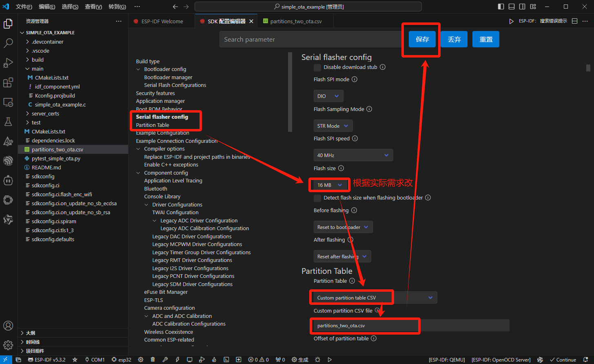
Task: Toggle Detect flash size when flashing bootloader
Action: point(317,198)
